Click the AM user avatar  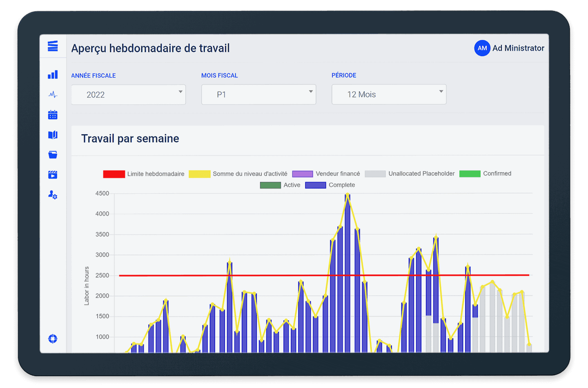(x=482, y=48)
